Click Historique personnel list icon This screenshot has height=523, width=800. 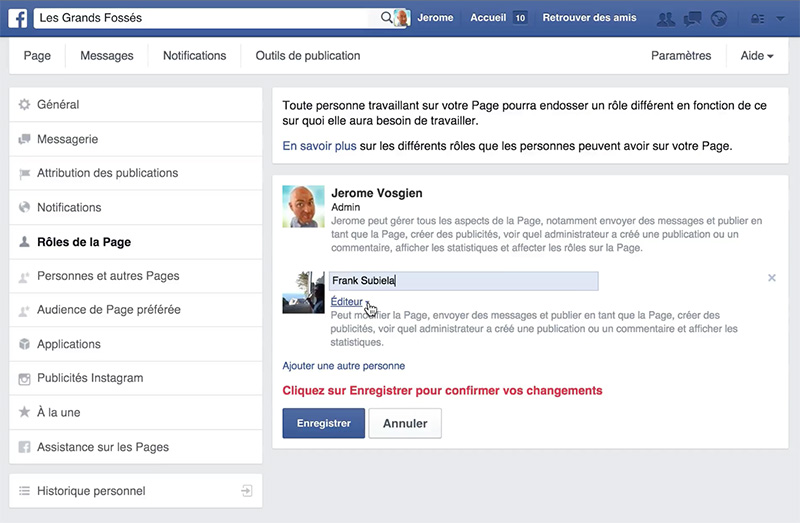24,491
